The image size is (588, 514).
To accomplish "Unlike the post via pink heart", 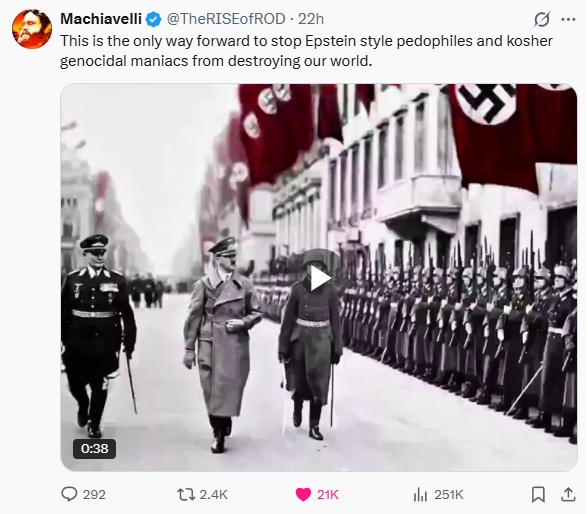I will pyautogui.click(x=303, y=495).
